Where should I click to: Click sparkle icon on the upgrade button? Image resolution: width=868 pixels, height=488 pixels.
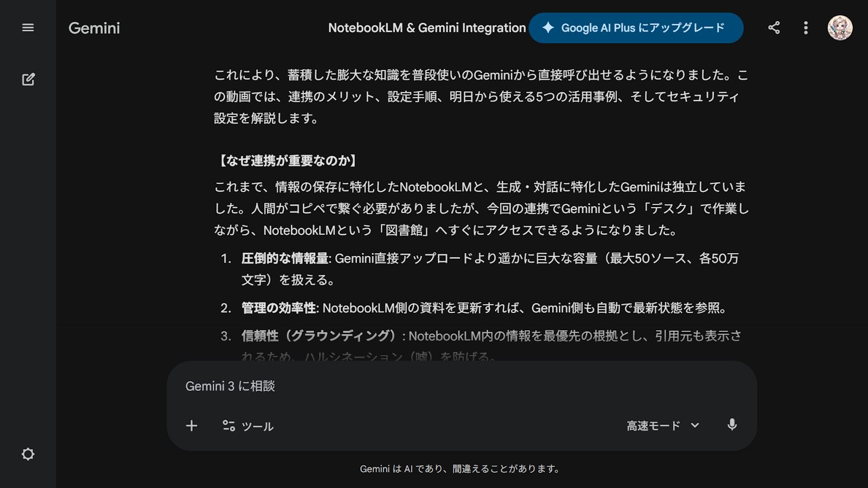click(548, 28)
